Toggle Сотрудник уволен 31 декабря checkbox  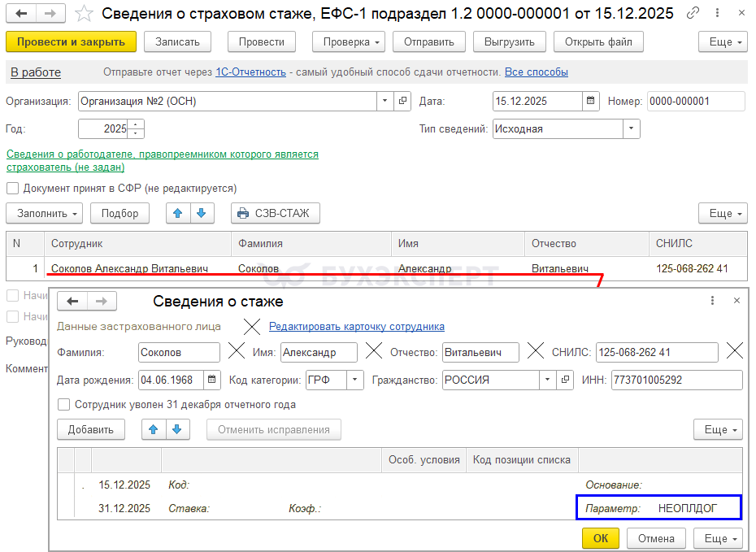63,405
